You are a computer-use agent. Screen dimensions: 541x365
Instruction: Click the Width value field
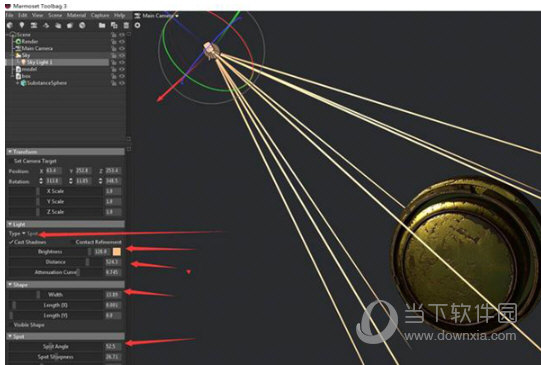point(113,295)
